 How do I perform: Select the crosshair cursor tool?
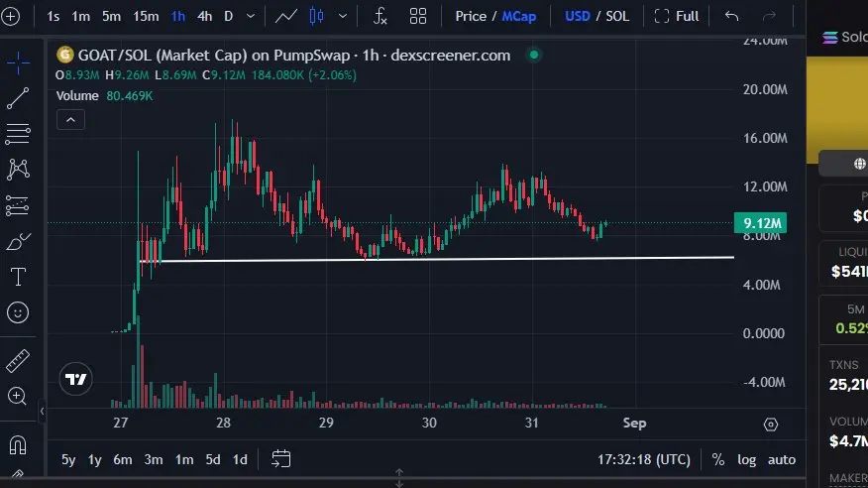point(18,62)
